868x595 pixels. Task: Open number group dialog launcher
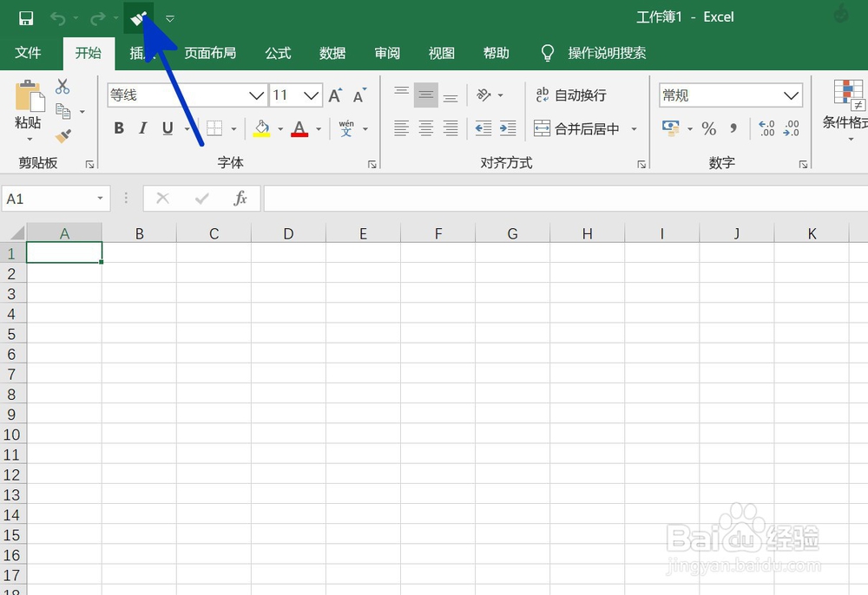803,164
